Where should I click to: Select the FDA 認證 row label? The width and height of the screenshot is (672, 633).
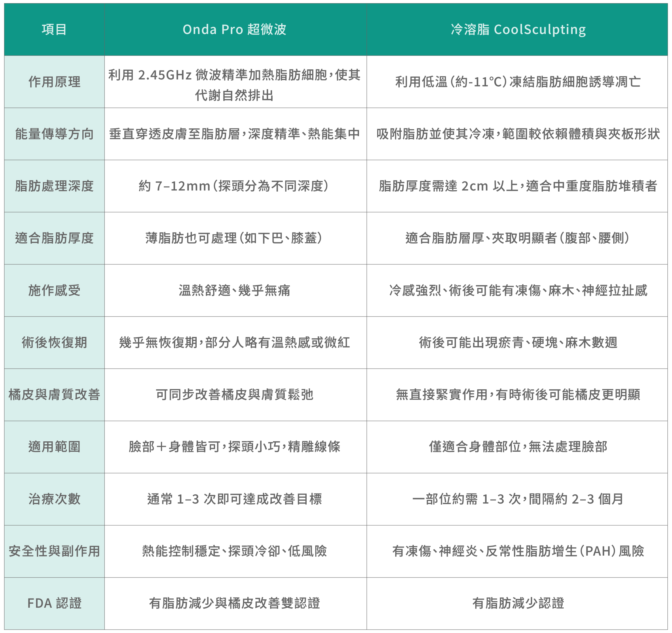pyautogui.click(x=54, y=603)
